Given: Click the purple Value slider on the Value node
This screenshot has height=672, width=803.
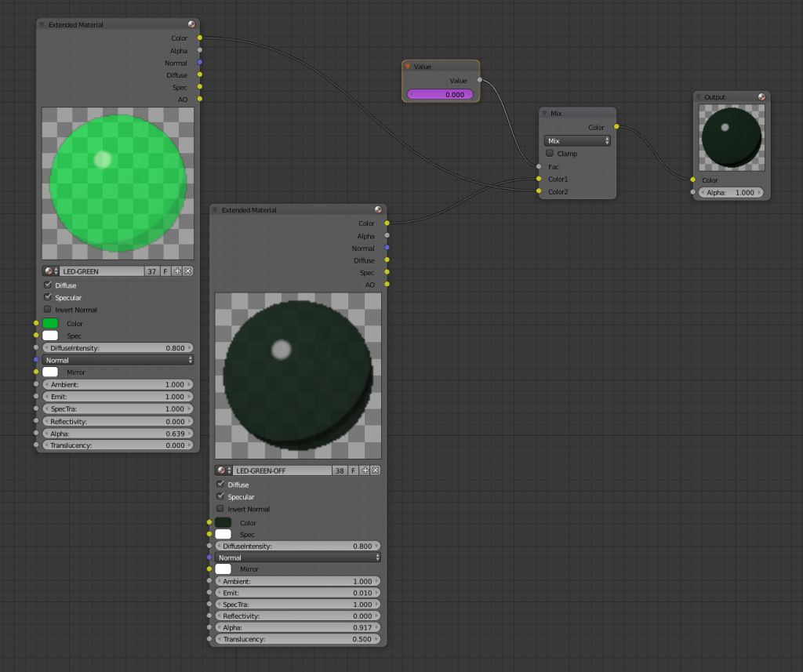Looking at the screenshot, I should pyautogui.click(x=440, y=93).
